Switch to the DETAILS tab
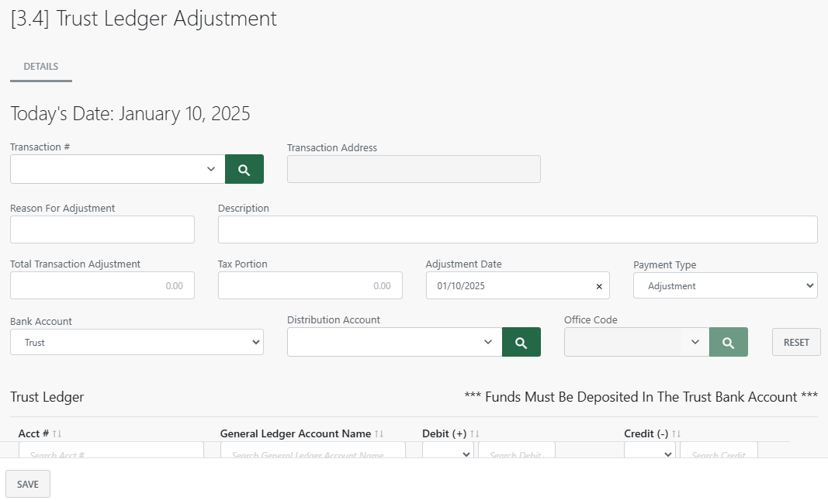 tap(40, 66)
